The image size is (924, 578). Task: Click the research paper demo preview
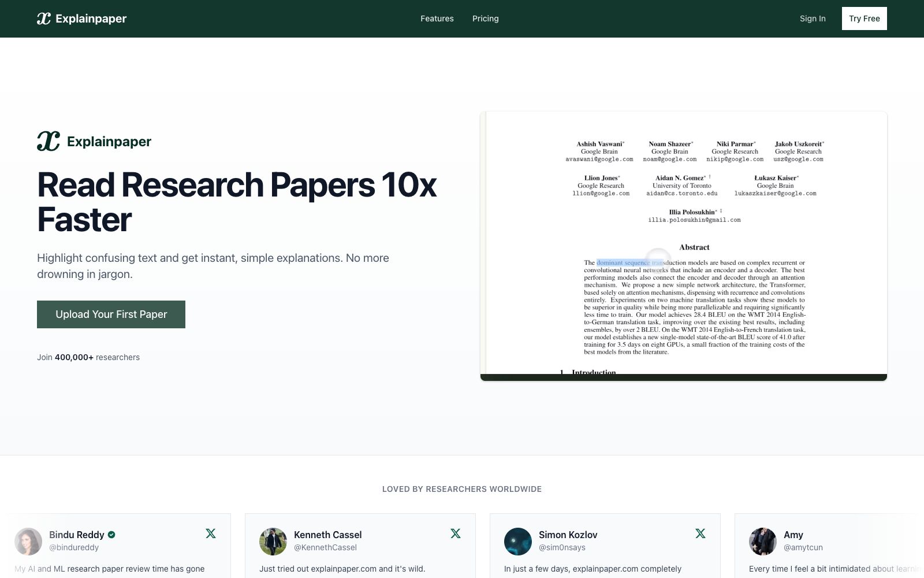tap(684, 246)
